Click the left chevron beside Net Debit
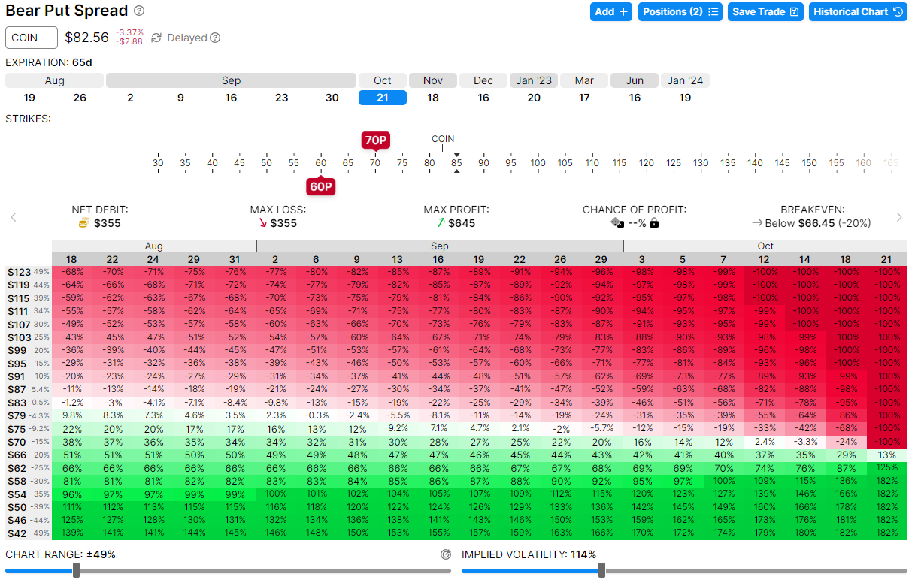The height and width of the screenshot is (583, 924). pyautogui.click(x=14, y=217)
